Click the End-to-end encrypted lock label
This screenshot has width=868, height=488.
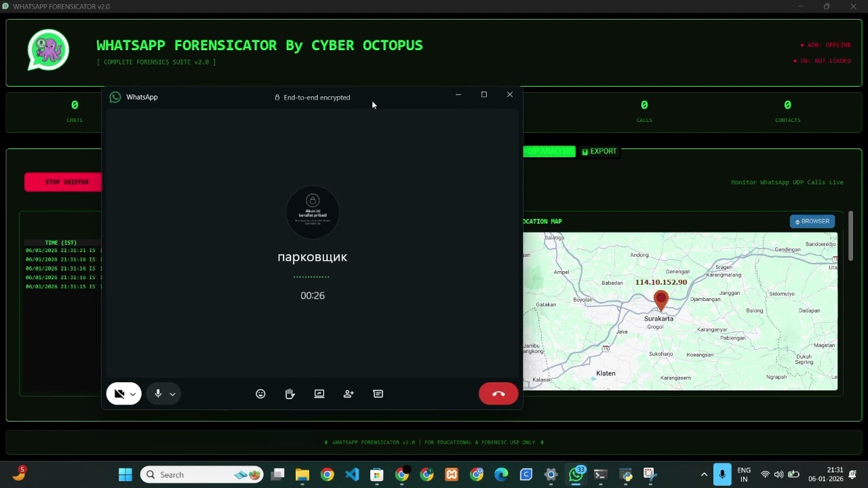tap(313, 97)
